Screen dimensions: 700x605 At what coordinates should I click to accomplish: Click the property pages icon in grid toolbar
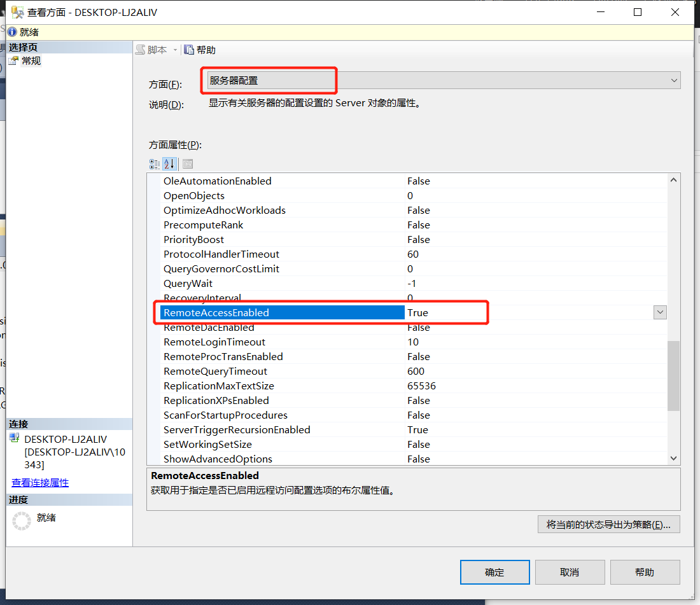186,163
